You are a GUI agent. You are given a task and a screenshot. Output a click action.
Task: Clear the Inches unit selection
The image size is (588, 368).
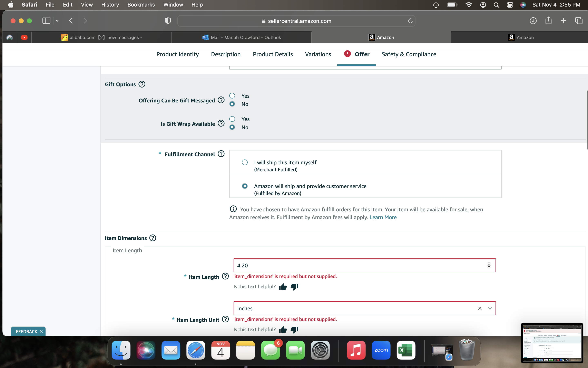480,308
